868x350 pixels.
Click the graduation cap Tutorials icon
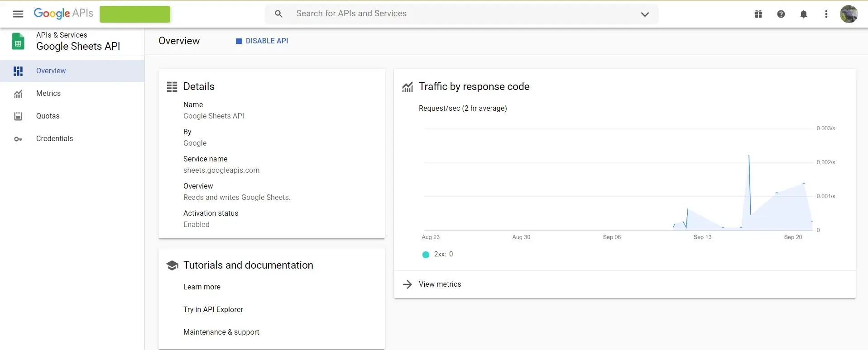pyautogui.click(x=172, y=265)
